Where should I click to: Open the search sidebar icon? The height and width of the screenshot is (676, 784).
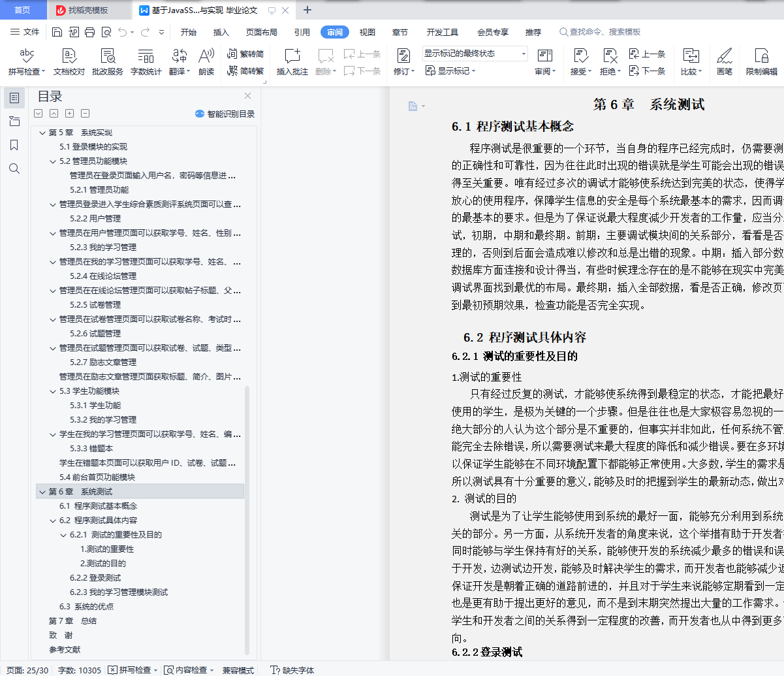(14, 169)
